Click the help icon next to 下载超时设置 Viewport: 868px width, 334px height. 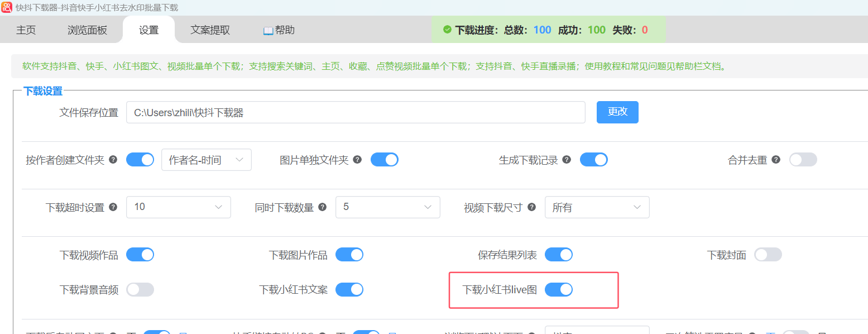click(x=113, y=207)
